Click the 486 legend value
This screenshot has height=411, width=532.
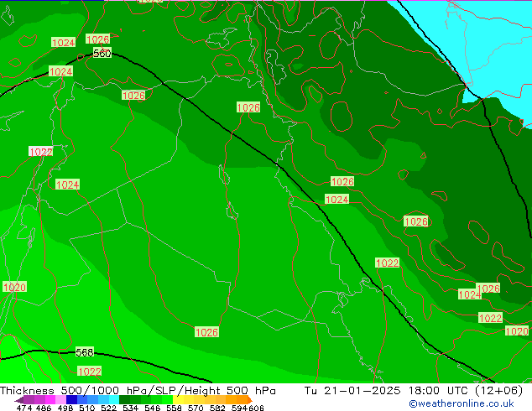click(44, 408)
